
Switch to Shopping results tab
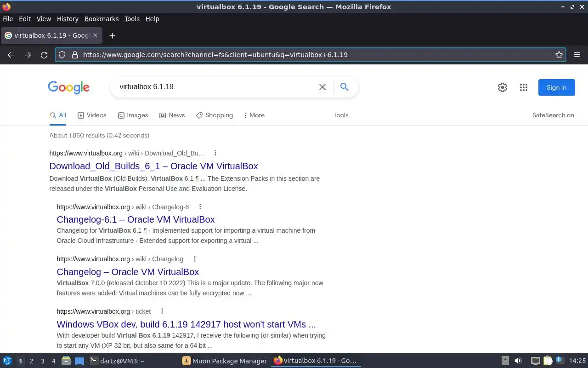[x=215, y=115]
